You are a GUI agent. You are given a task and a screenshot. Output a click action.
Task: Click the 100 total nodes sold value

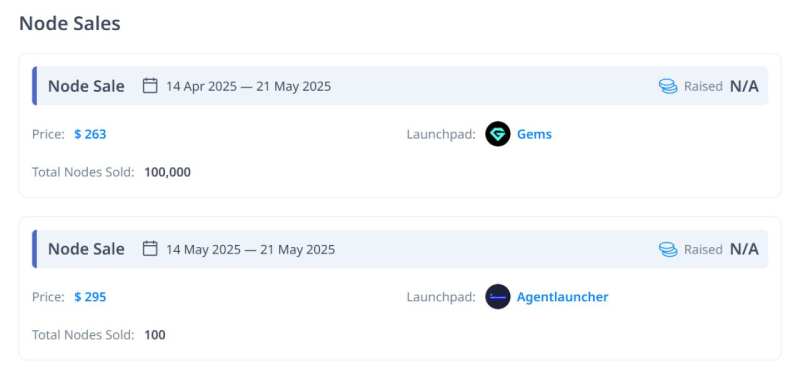(x=155, y=335)
